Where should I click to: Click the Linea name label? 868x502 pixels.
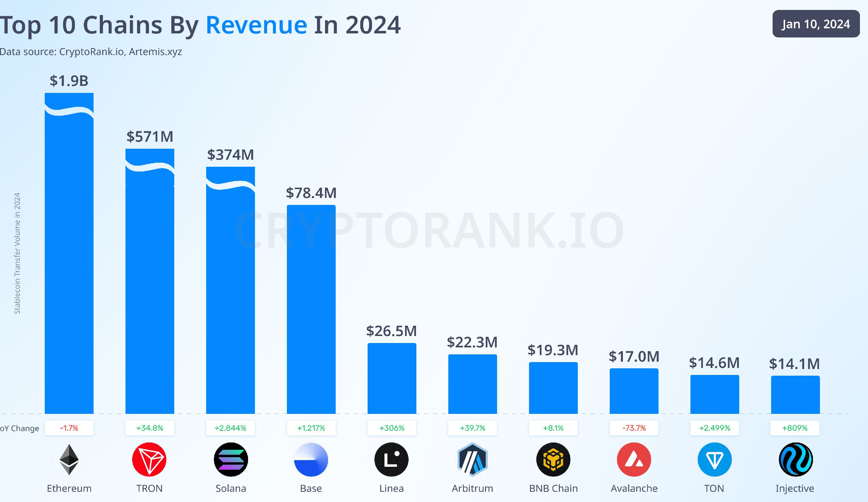[x=391, y=488]
